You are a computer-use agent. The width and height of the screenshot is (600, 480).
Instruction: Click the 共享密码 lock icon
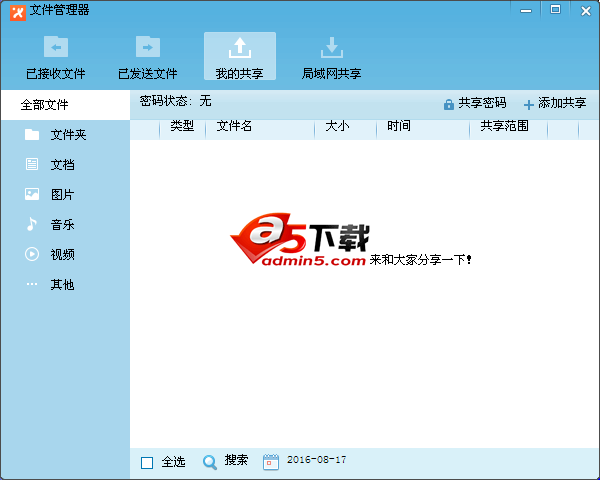pos(448,104)
